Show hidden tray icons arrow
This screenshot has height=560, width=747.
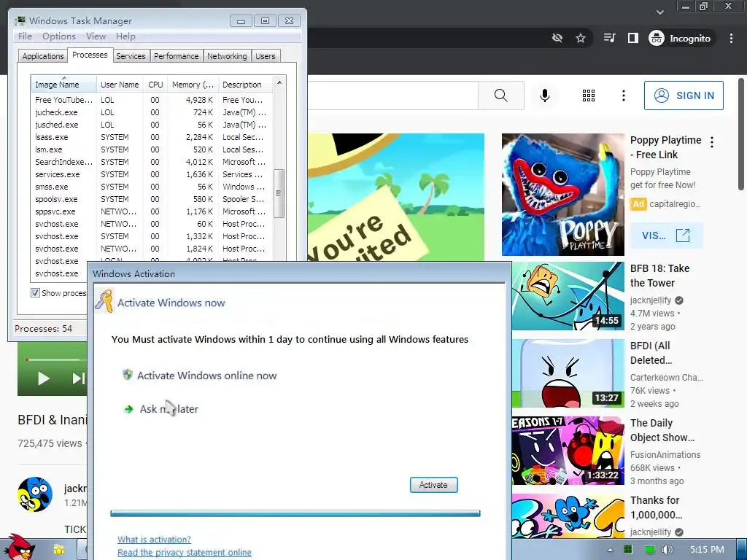click(610, 550)
